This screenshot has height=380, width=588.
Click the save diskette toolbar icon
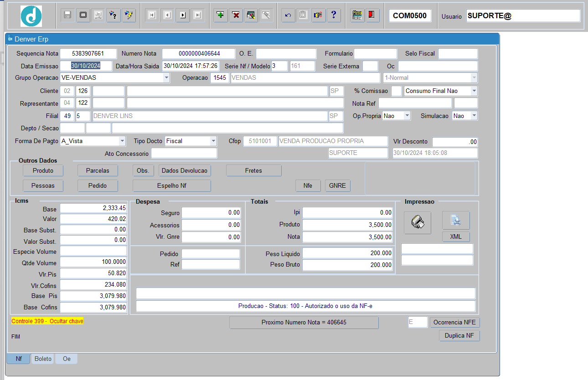click(67, 15)
